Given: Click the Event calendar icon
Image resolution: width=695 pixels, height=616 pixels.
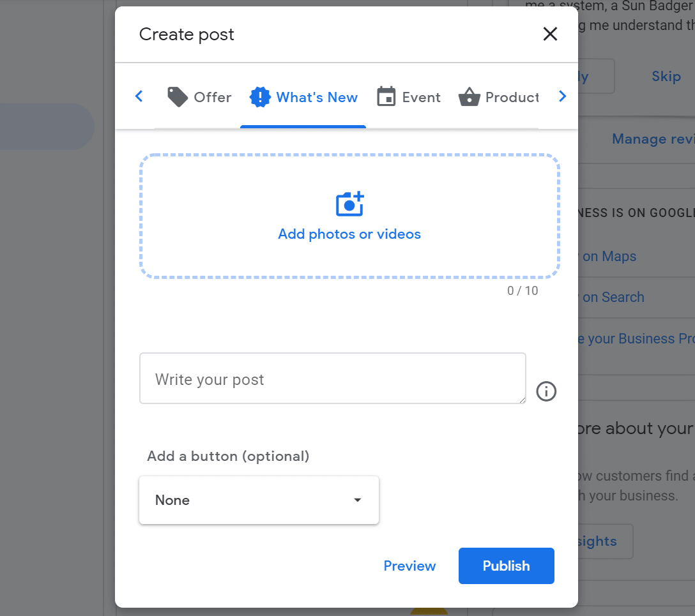Looking at the screenshot, I should click(x=387, y=96).
